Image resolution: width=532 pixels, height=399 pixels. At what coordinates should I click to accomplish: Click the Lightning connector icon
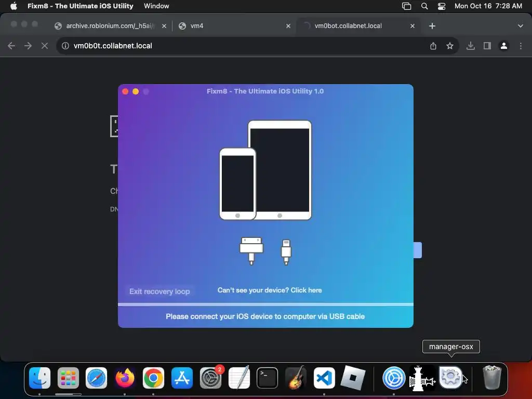pos(286,252)
